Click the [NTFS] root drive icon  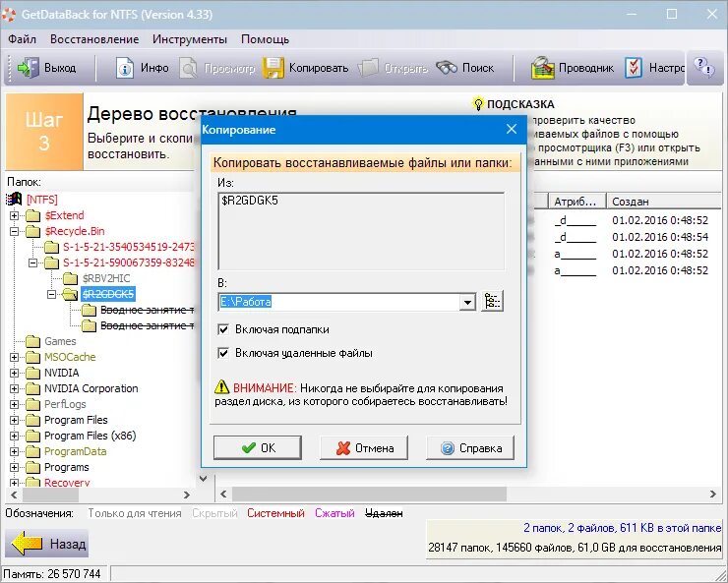point(14,199)
